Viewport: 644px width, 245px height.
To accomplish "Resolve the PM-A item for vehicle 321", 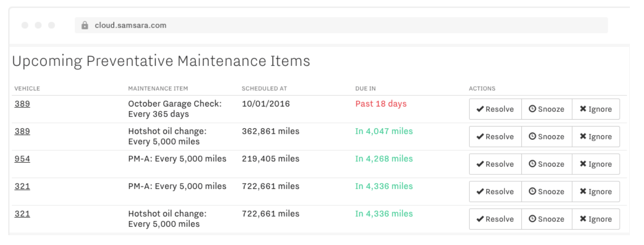I will [495, 191].
